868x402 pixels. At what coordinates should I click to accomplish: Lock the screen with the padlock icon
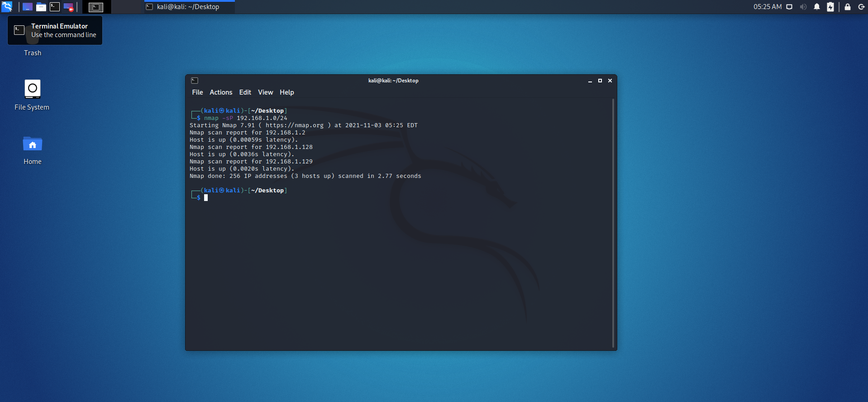pos(848,7)
